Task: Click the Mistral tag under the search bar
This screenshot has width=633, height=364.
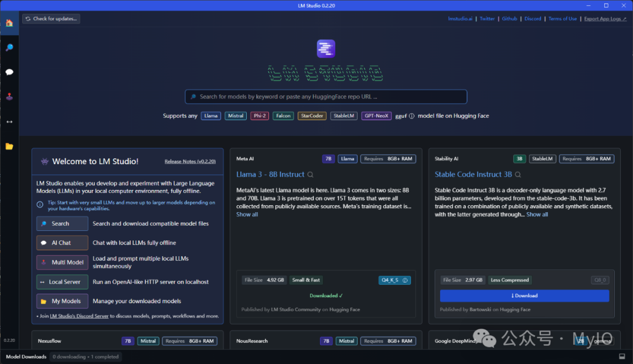Action: coord(236,116)
